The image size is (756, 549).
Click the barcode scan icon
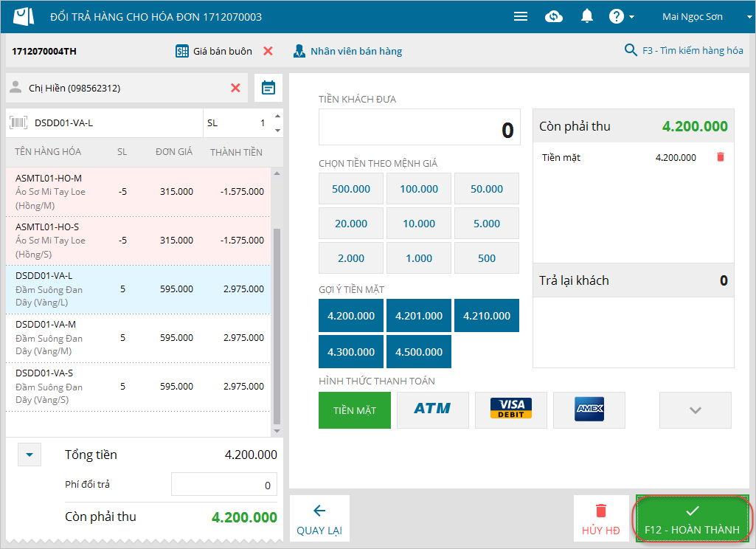pos(18,122)
